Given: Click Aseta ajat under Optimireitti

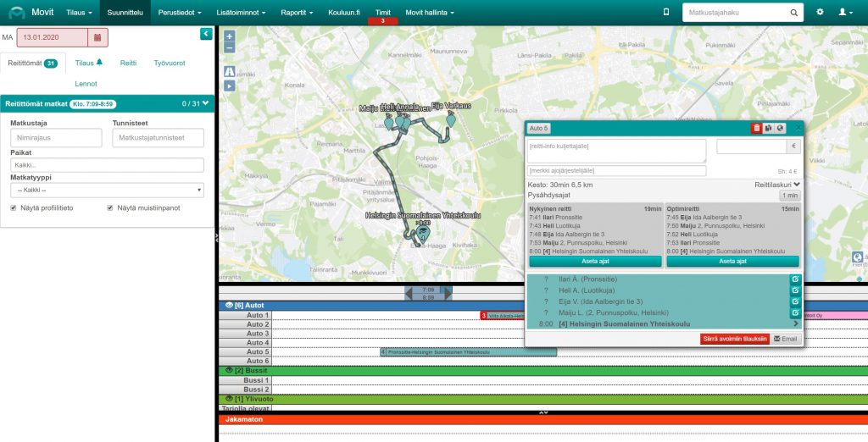Looking at the screenshot, I should 732,262.
